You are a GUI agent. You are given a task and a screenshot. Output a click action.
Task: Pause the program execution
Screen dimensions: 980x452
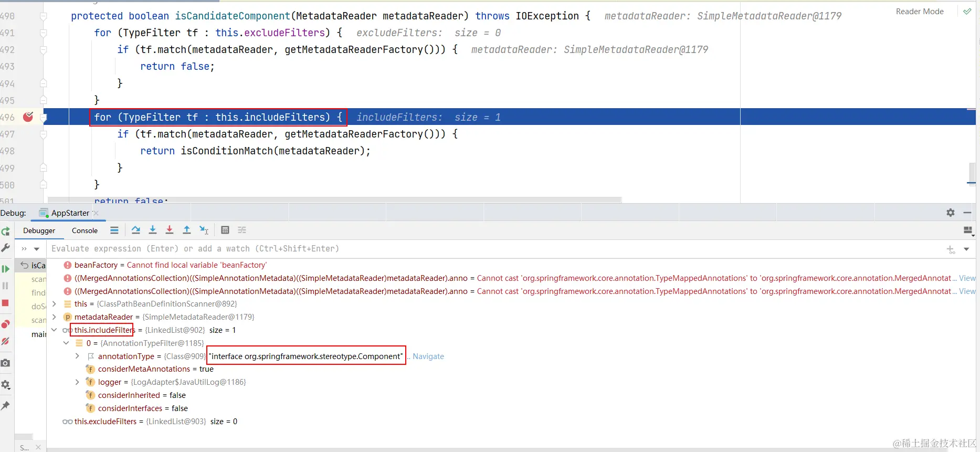[x=6, y=286]
